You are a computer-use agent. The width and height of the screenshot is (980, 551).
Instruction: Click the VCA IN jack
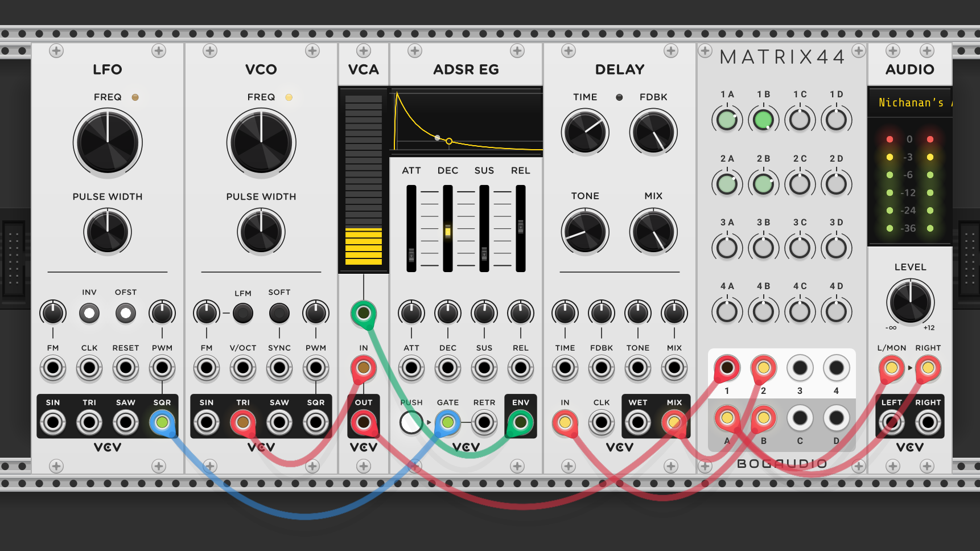pyautogui.click(x=364, y=368)
